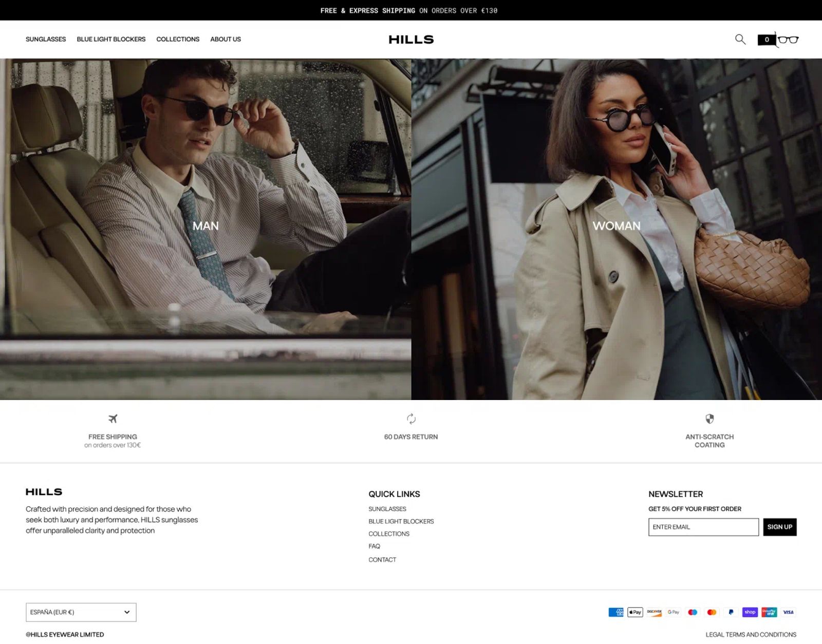Click the QUICK LINKS heading
This screenshot has width=822, height=644.
[394, 494]
